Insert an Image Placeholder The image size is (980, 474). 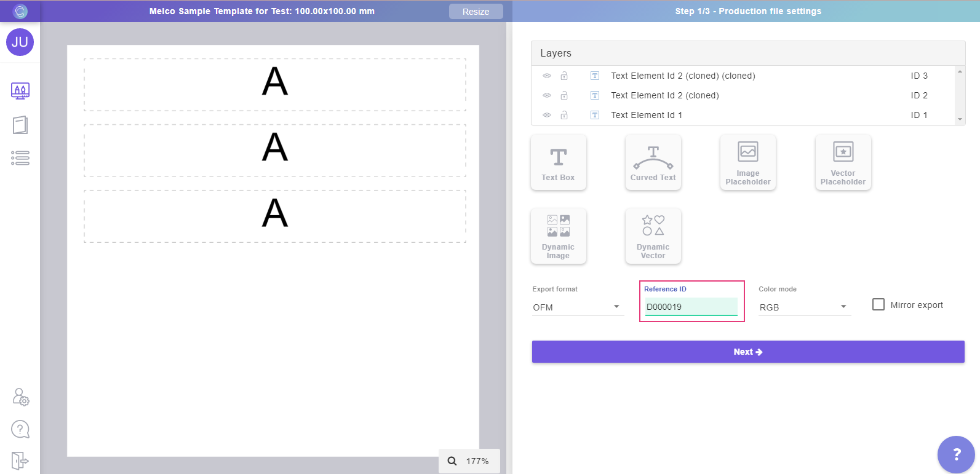(x=747, y=163)
